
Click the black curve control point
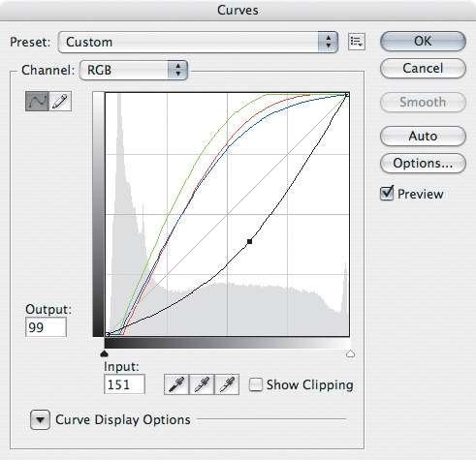point(249,241)
